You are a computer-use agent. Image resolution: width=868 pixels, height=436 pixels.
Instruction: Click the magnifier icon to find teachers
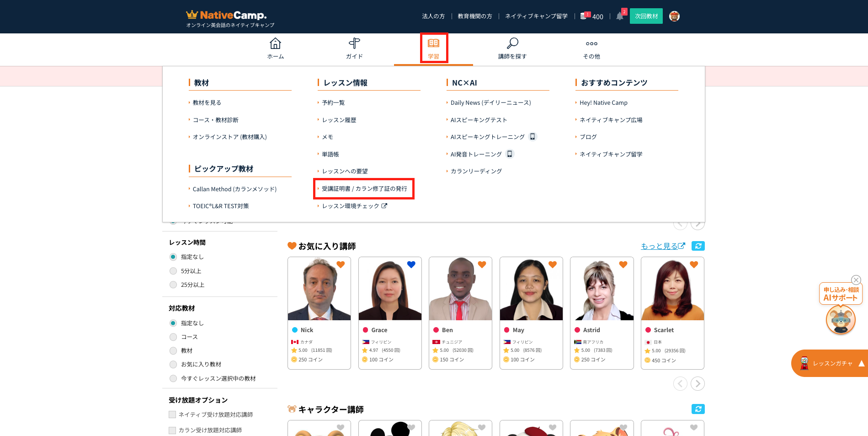coord(512,44)
